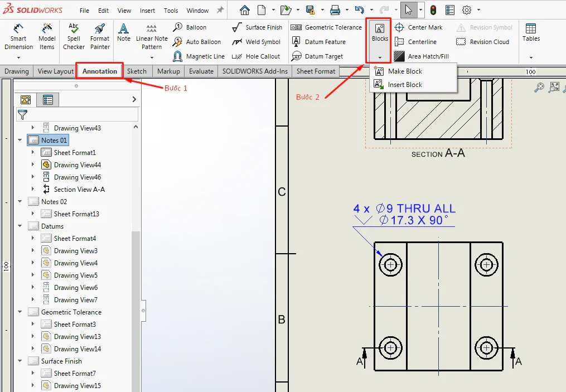The height and width of the screenshot is (392, 566).
Task: Open the Insert menu
Action: coord(147,11)
